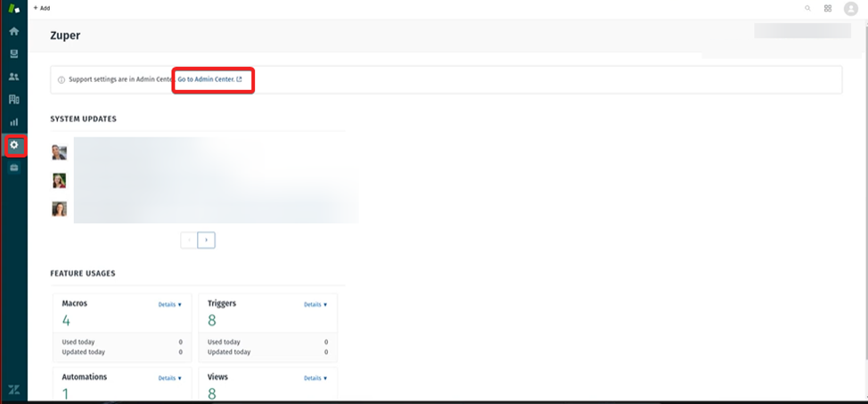This screenshot has height=404, width=868.
Task: Open the Home dashboard icon in sidebar
Action: coord(14,31)
